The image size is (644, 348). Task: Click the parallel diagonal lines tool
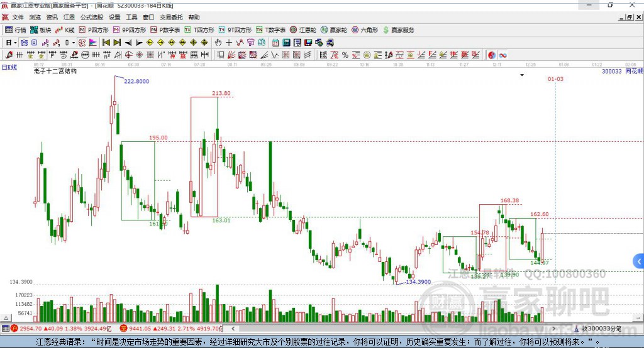click(x=308, y=55)
